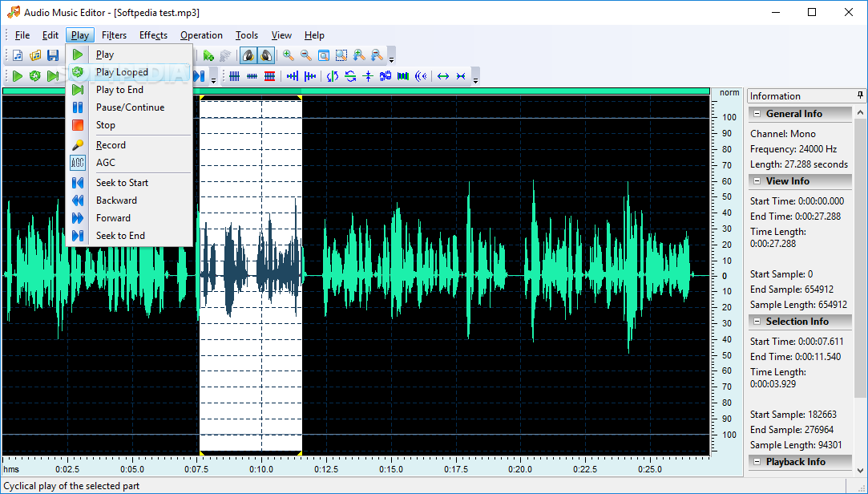Choose Backward in the Play menu

pyautogui.click(x=131, y=200)
